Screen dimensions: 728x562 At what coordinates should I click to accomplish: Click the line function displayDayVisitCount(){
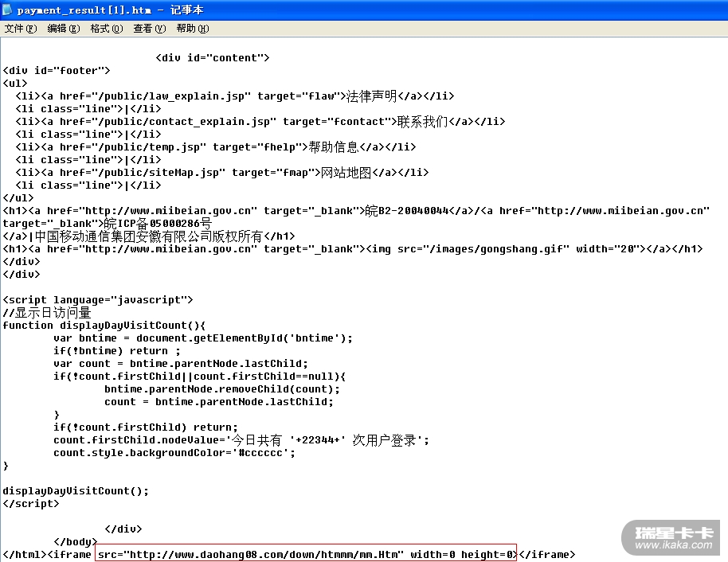click(104, 326)
